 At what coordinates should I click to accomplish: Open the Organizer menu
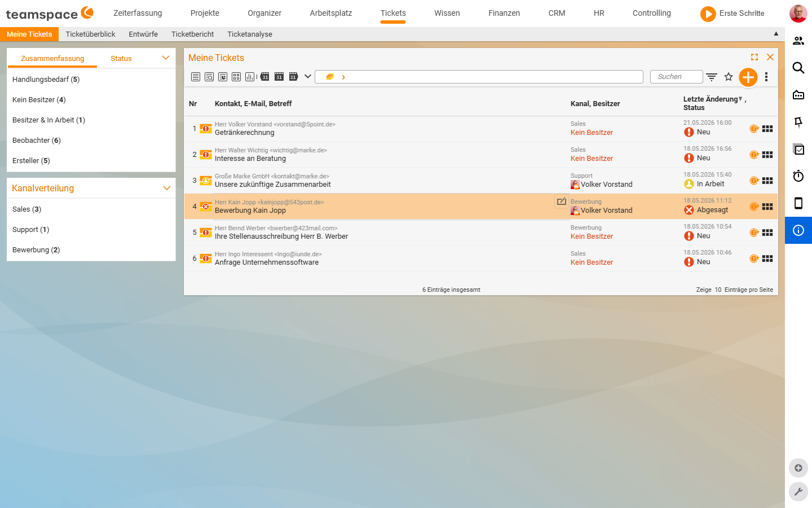pos(264,13)
